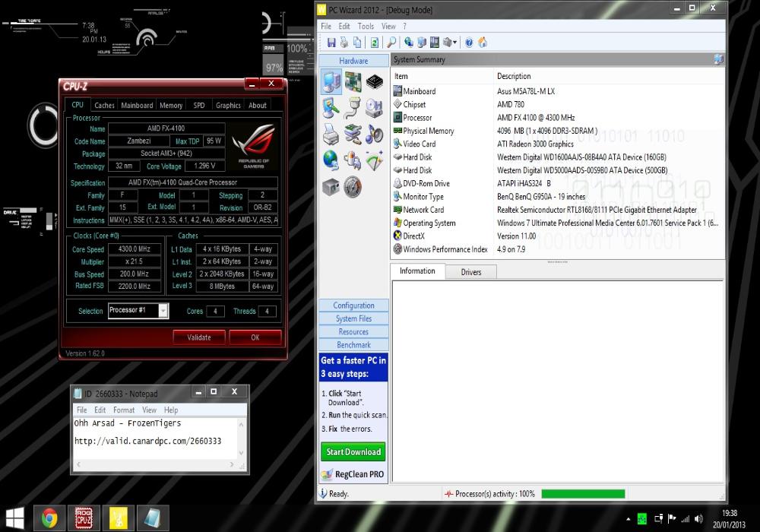
Task: Expand the System Files section
Action: tap(354, 318)
